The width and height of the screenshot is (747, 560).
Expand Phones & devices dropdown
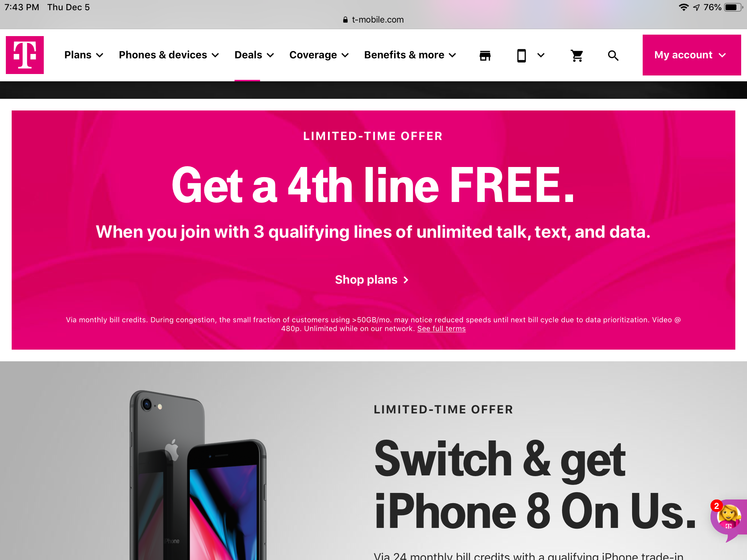(169, 55)
